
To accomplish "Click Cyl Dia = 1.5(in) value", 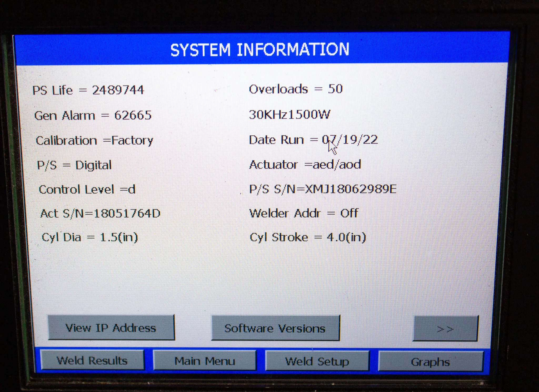I will pyautogui.click(x=90, y=237).
